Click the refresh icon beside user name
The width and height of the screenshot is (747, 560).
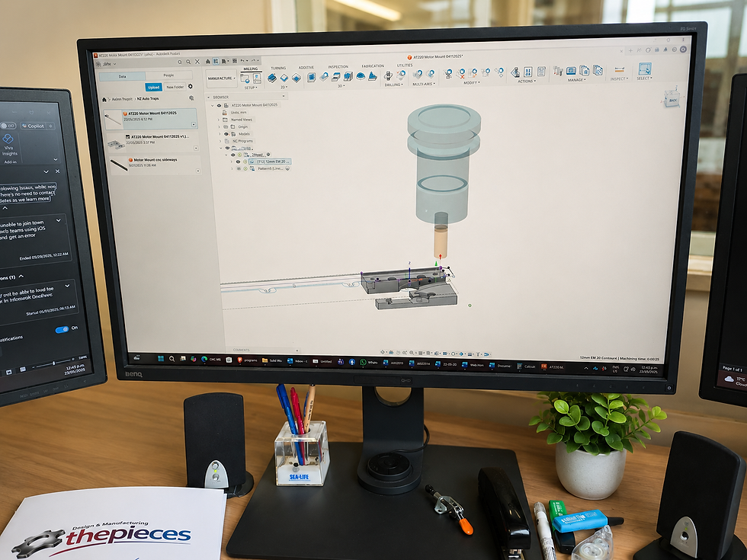pyautogui.click(x=180, y=62)
